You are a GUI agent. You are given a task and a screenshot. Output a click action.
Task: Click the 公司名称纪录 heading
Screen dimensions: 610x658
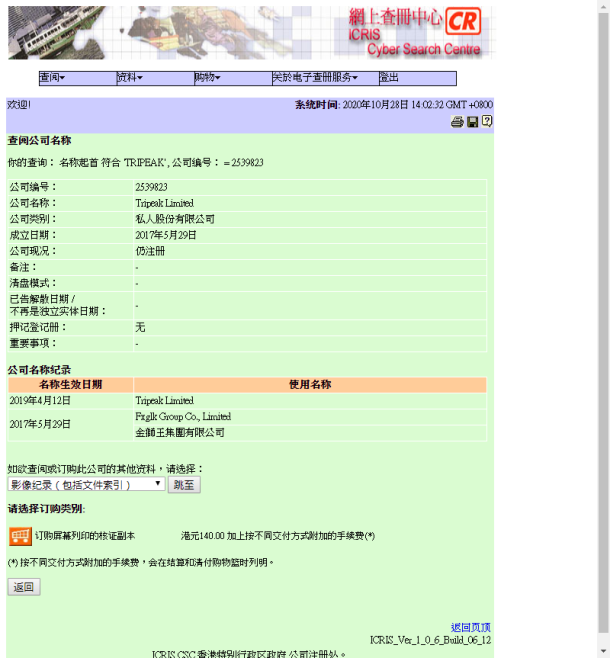39,370
